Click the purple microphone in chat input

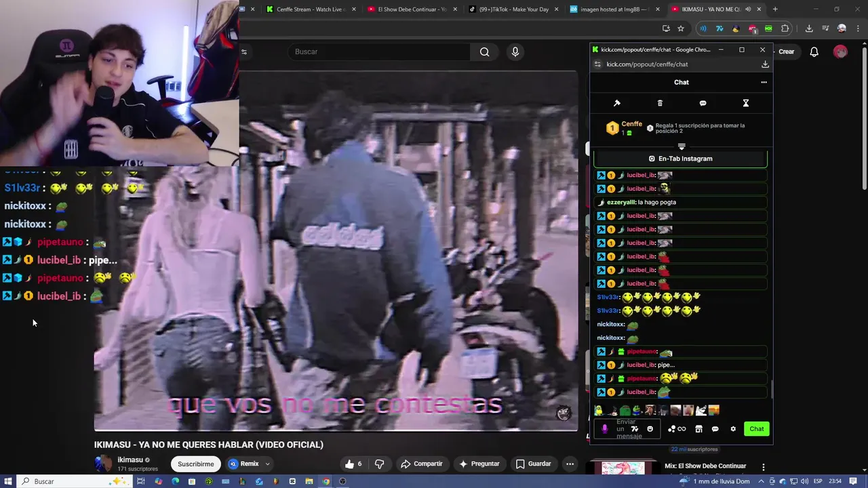pos(604,428)
